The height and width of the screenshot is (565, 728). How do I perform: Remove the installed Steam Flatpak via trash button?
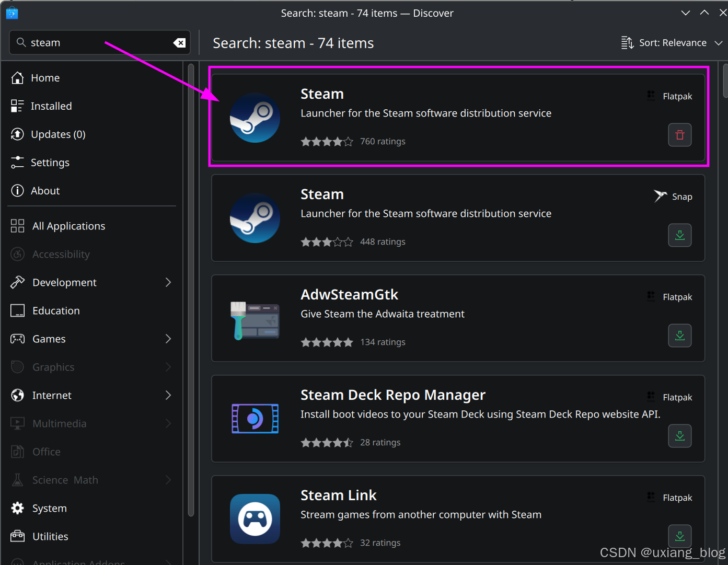(680, 135)
